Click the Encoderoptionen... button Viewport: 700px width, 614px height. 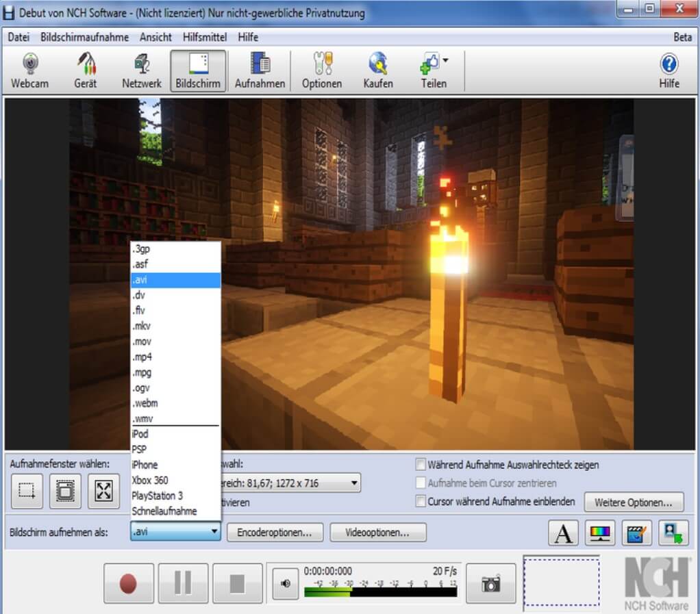[x=275, y=532]
